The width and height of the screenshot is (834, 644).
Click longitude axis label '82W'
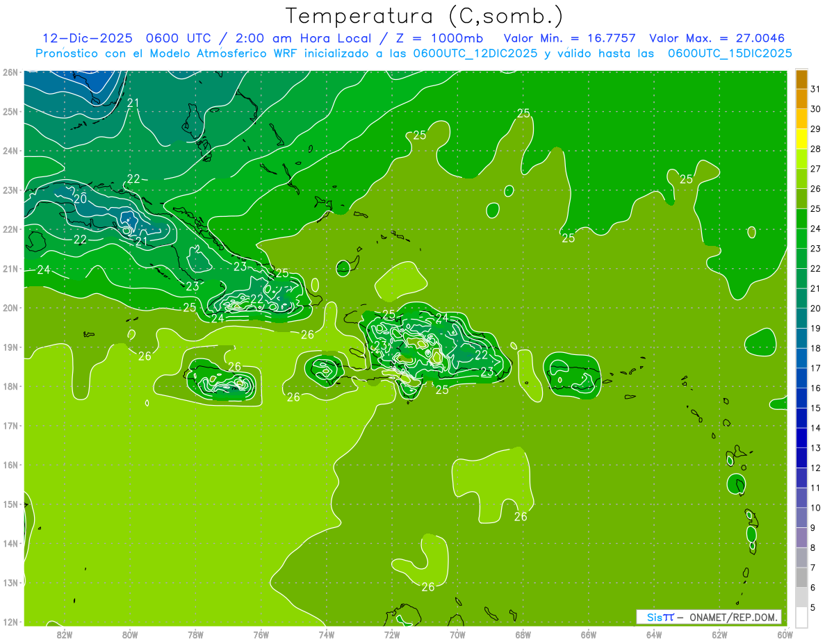[x=64, y=634]
